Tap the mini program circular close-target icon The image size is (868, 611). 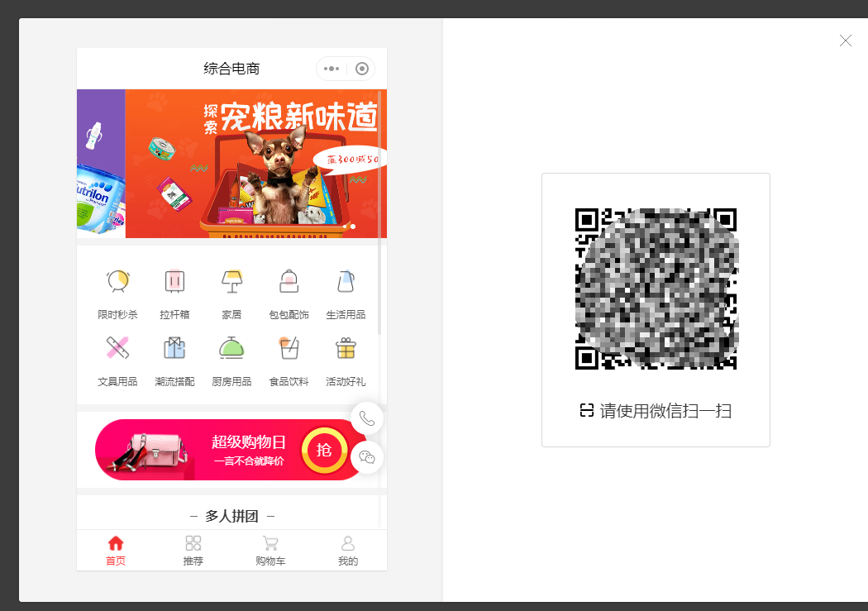[361, 69]
